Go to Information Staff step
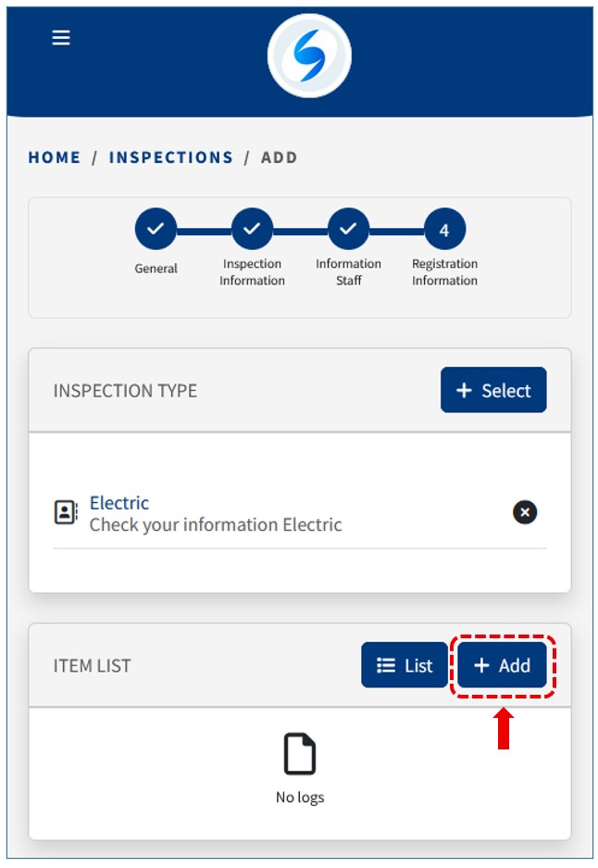The height and width of the screenshot is (868, 598). 348,229
